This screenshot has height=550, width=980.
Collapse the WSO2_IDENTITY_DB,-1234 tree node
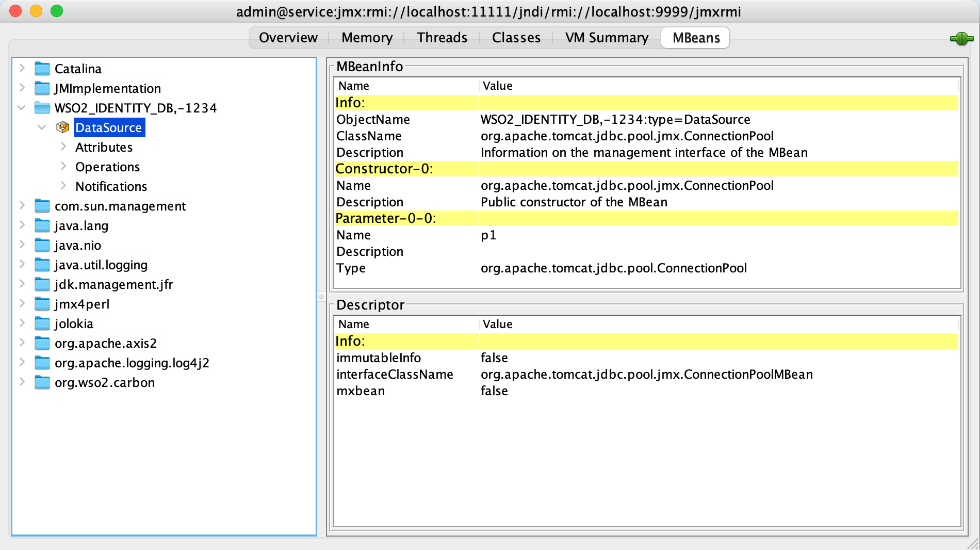(22, 108)
